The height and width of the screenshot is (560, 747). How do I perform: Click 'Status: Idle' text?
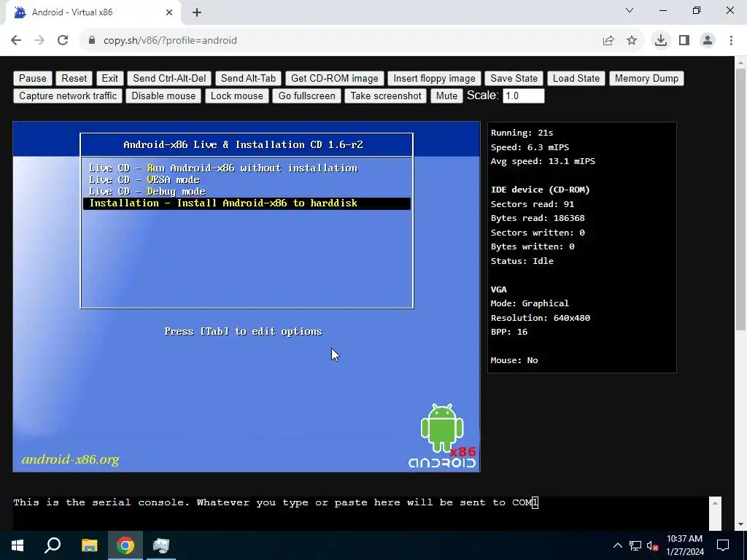coord(522,261)
